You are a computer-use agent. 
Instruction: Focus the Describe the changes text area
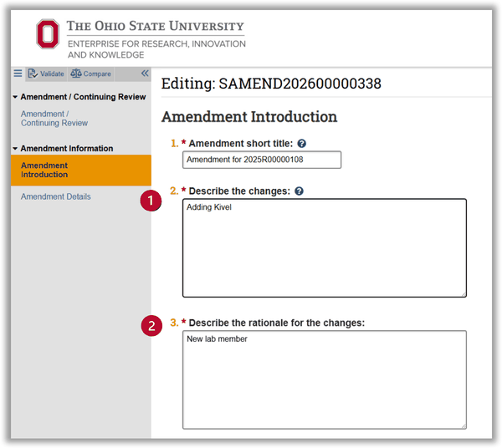(x=325, y=248)
